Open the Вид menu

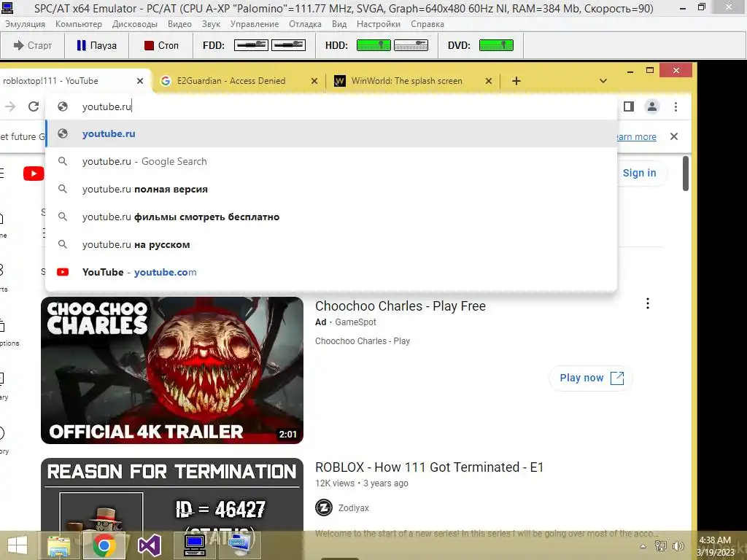(339, 24)
